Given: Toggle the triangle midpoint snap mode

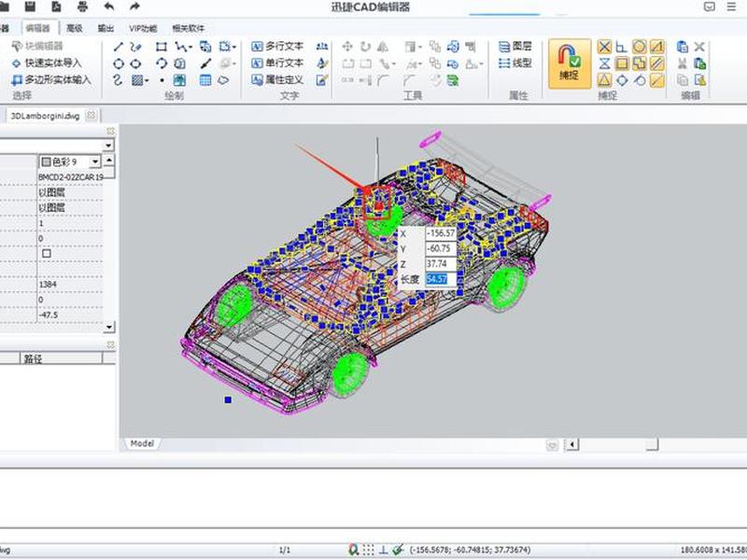Looking at the screenshot, I should (604, 80).
